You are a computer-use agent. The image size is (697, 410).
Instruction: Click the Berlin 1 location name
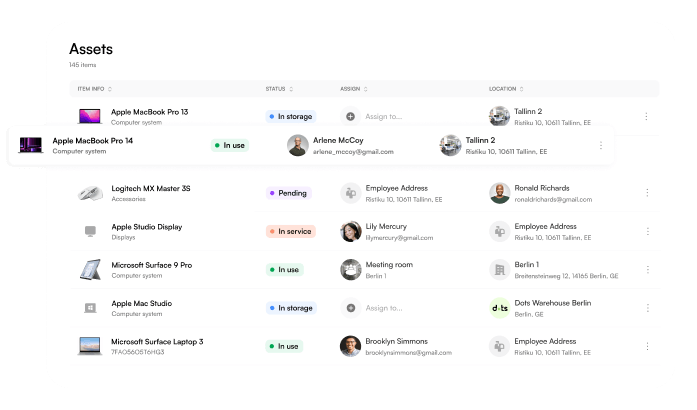click(526, 265)
